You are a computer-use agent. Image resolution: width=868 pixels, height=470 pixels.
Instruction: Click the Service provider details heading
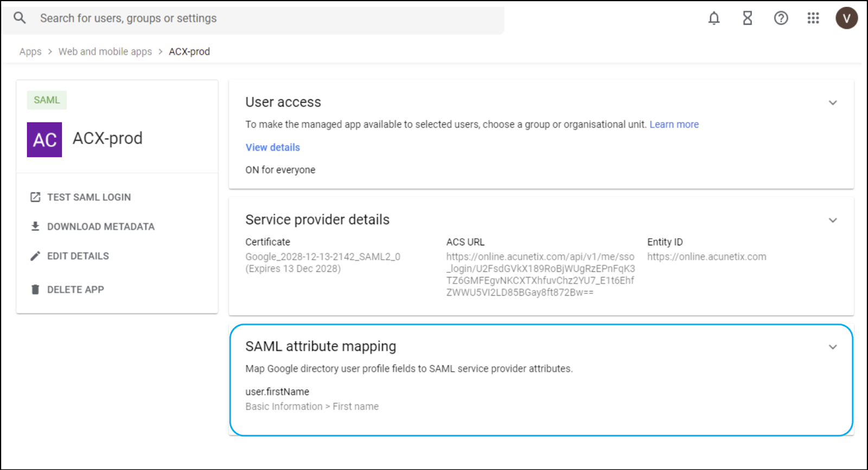point(317,219)
